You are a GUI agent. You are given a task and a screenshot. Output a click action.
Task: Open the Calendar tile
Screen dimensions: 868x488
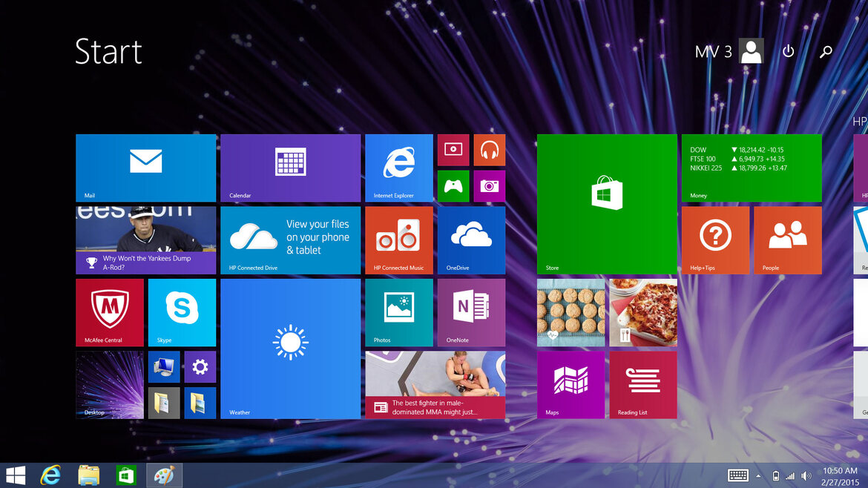click(291, 168)
